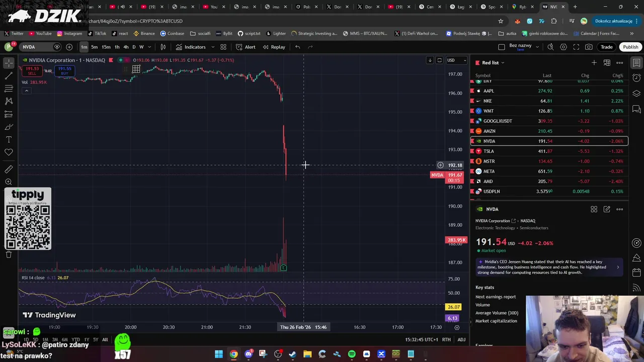Add a symbol to the Red list

[x=594, y=63]
